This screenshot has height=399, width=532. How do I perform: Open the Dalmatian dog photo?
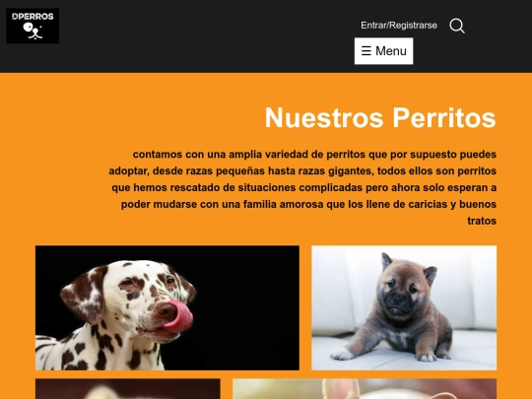pyautogui.click(x=167, y=307)
